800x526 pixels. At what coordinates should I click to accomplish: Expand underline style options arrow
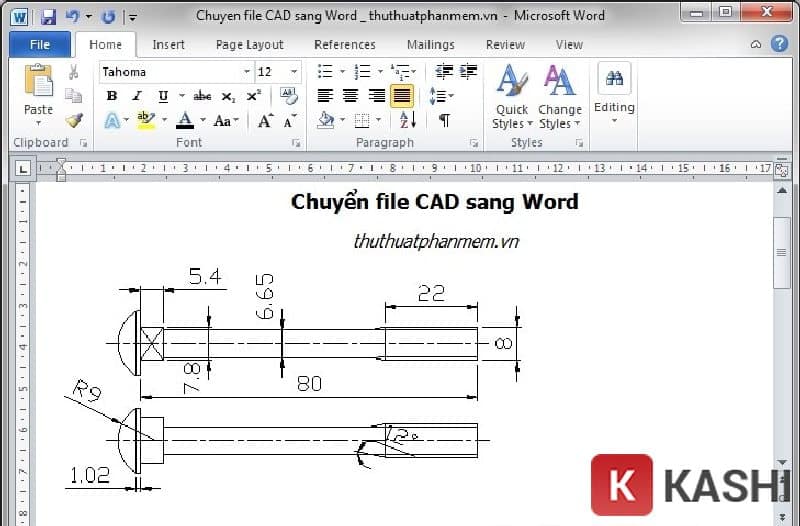(182, 96)
